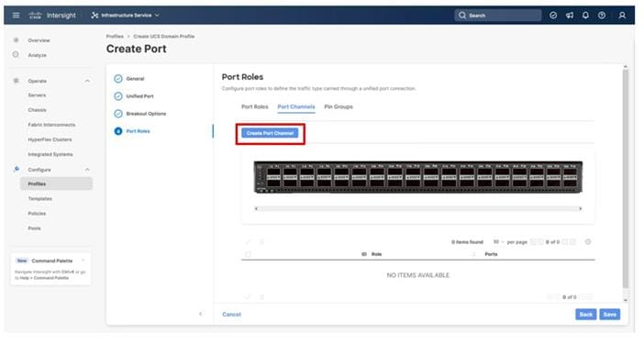Click the General step checkmark icon
The image size is (644, 345).
118,78
